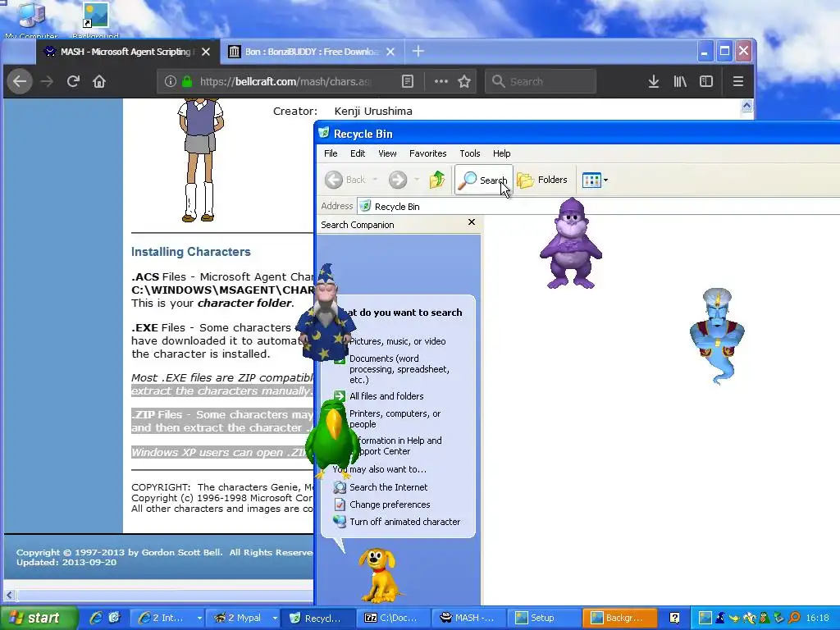Image resolution: width=840 pixels, height=630 pixels.
Task: Click the blue Genie agent character
Action: (717, 335)
